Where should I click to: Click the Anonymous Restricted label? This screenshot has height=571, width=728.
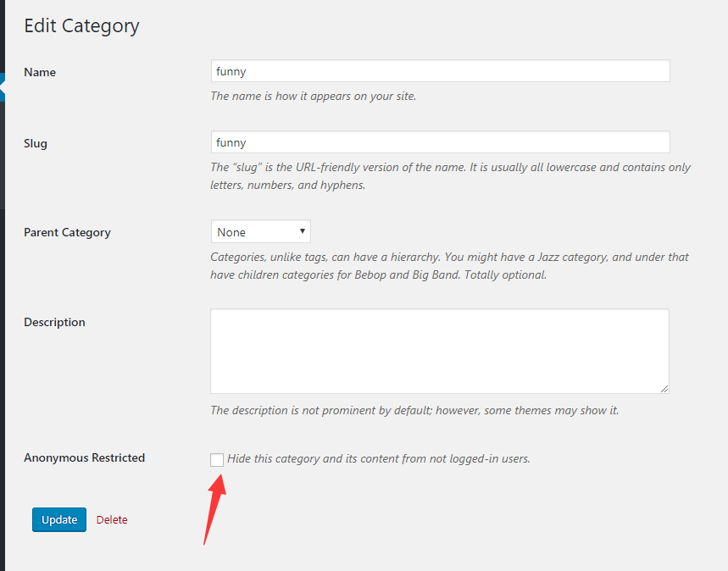(85, 457)
